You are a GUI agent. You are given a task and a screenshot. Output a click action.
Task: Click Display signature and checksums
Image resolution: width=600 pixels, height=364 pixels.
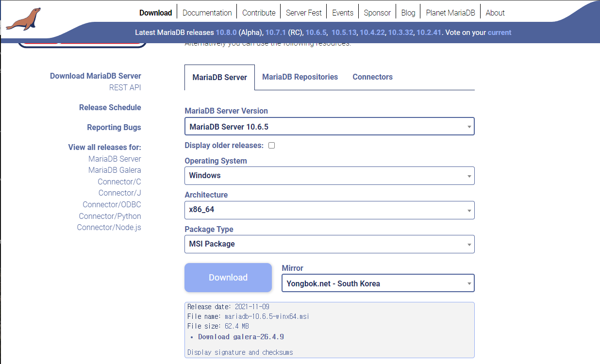240,352
